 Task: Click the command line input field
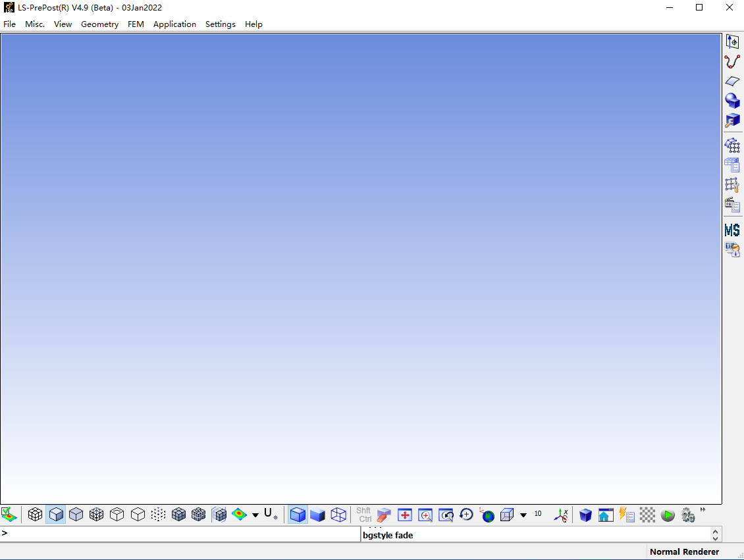pyautogui.click(x=180, y=534)
